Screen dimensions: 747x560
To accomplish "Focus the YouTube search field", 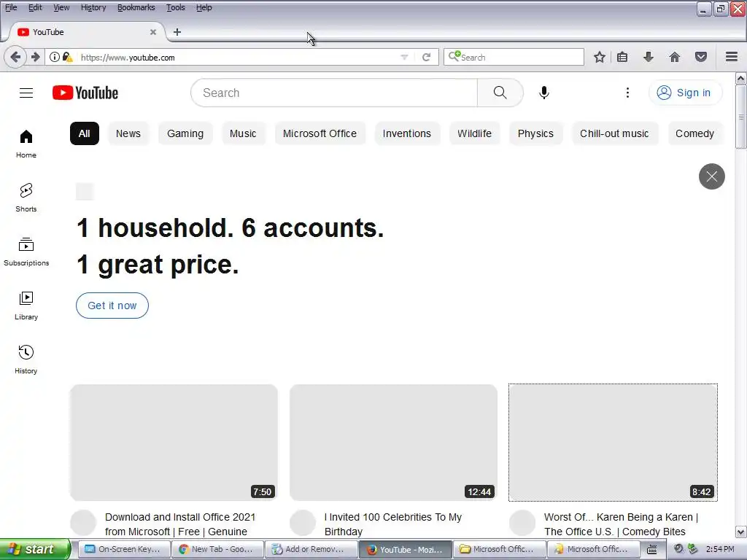I will pos(334,93).
